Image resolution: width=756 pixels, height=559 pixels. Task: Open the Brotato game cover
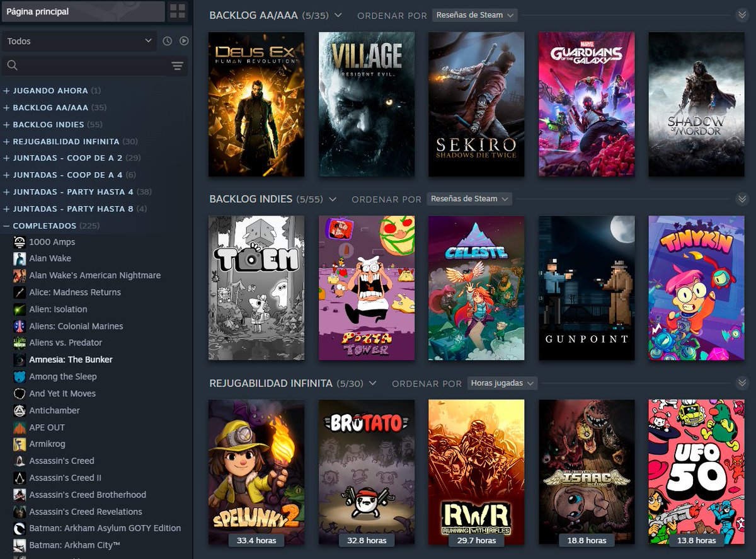[x=367, y=472]
